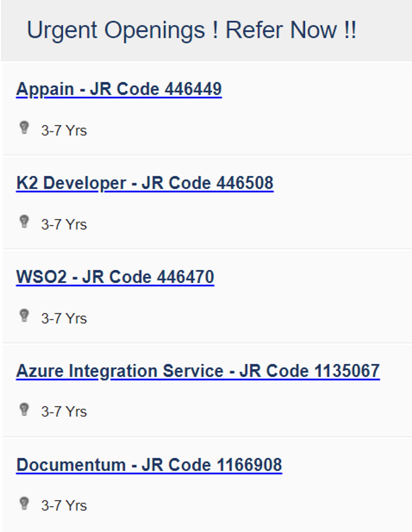The image size is (412, 532).
Task: Open the Appain JR Code 446449 link
Action: (x=119, y=89)
